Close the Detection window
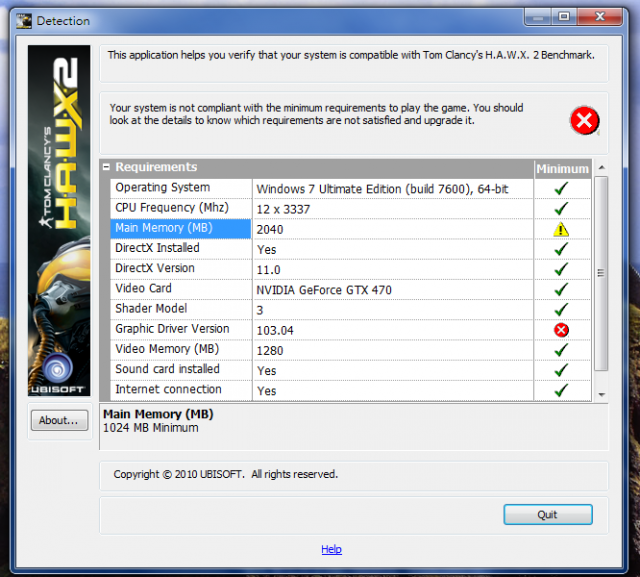Image resolution: width=640 pixels, height=577 pixels. [600, 17]
